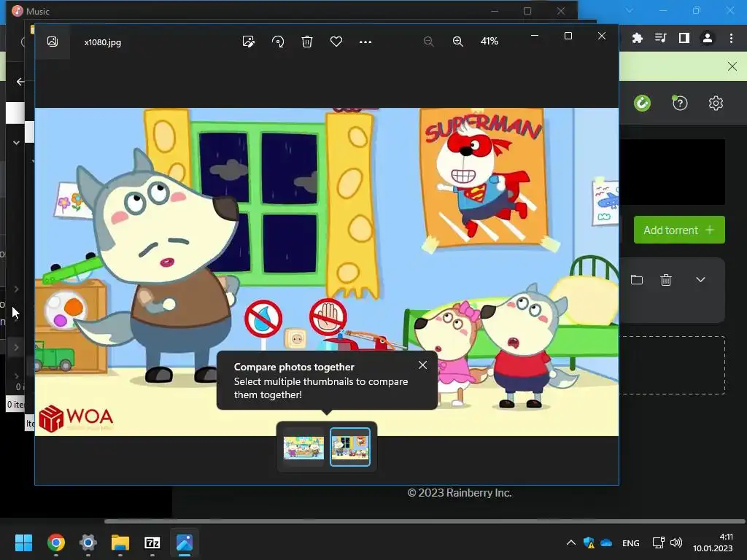Image resolution: width=747 pixels, height=560 pixels.
Task: Click the Edit image icon in Photos
Action: [248, 42]
